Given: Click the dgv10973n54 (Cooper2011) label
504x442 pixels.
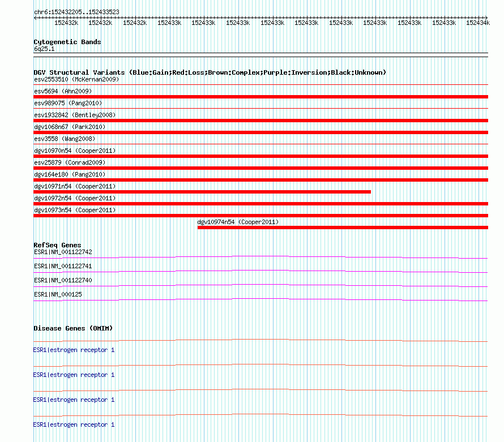Looking at the screenshot, I should point(75,210).
